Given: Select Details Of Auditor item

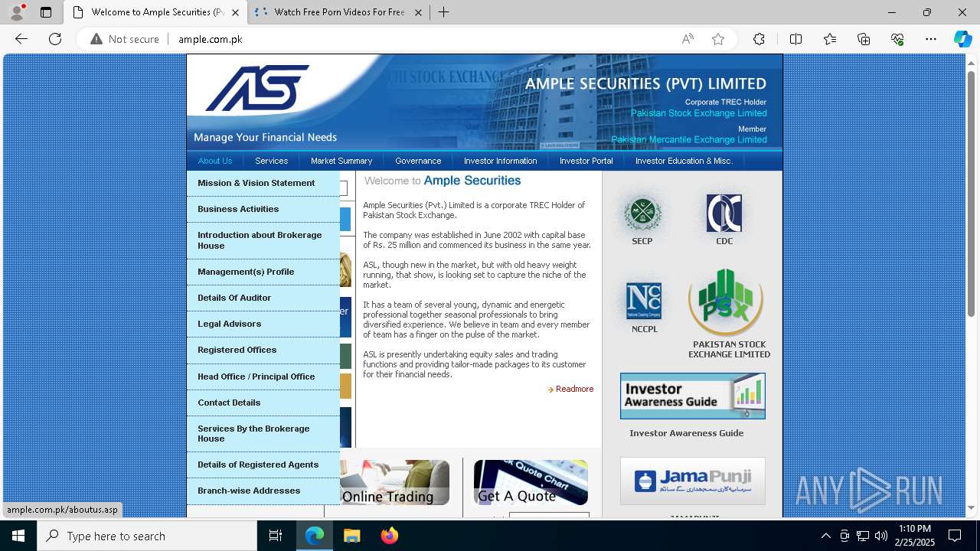Looking at the screenshot, I should pyautogui.click(x=263, y=298).
